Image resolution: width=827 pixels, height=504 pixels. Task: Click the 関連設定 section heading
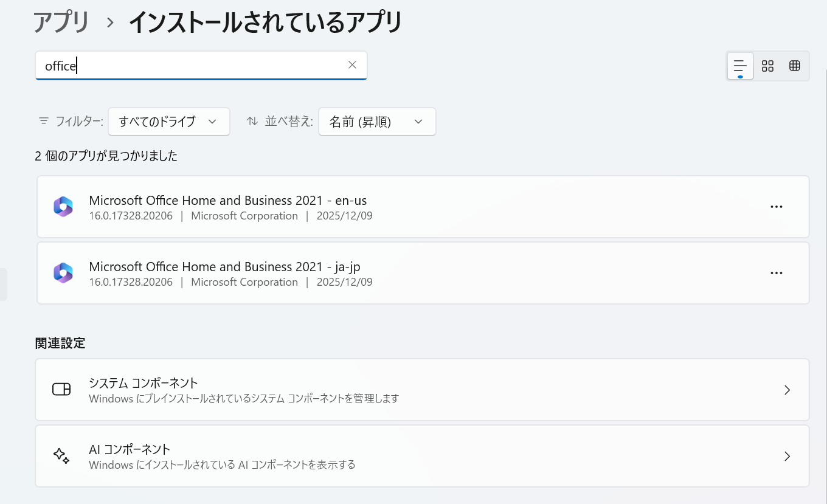(60, 343)
